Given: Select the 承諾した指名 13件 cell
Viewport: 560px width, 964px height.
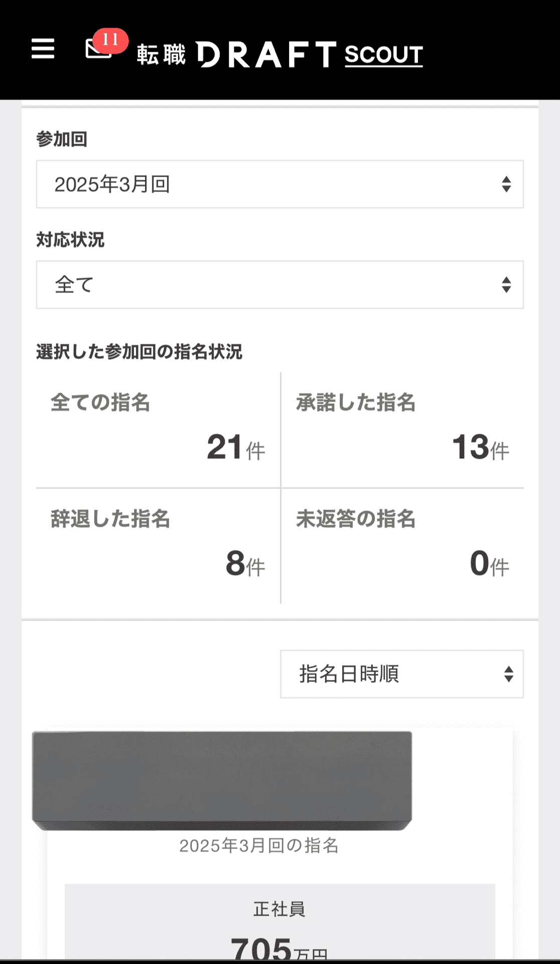Looking at the screenshot, I should pos(402,430).
